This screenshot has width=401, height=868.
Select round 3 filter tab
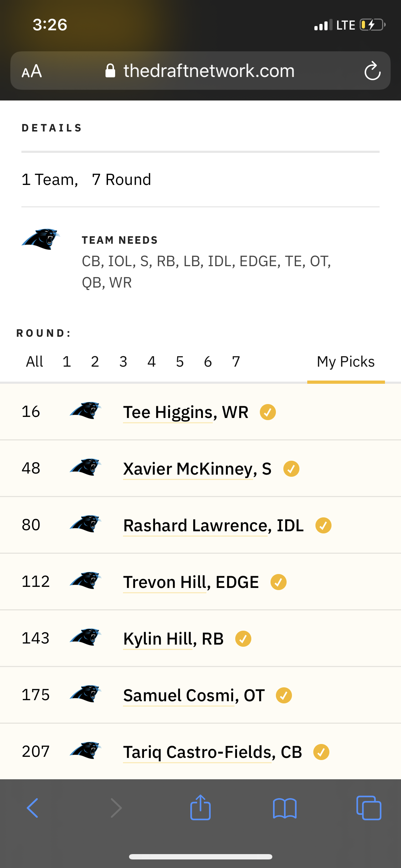[123, 362]
